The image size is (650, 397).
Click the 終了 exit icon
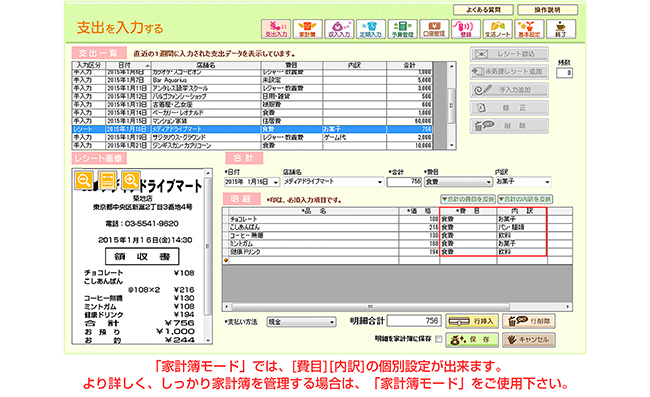(561, 29)
